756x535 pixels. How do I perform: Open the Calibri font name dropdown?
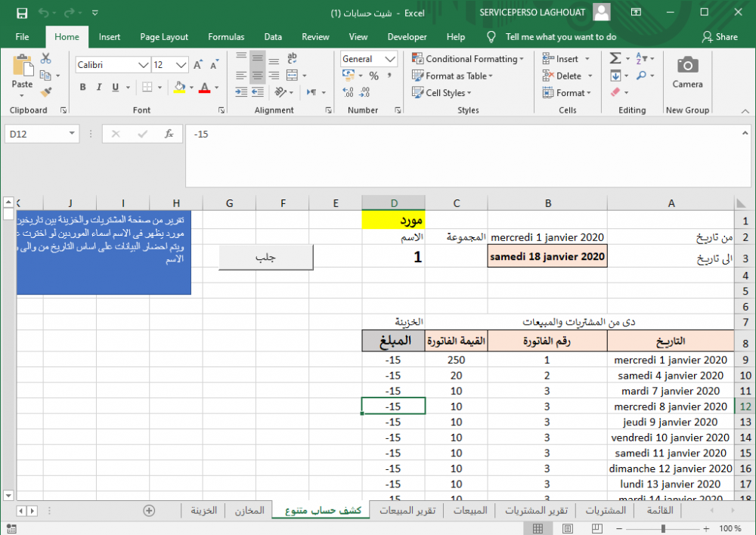[x=143, y=65]
